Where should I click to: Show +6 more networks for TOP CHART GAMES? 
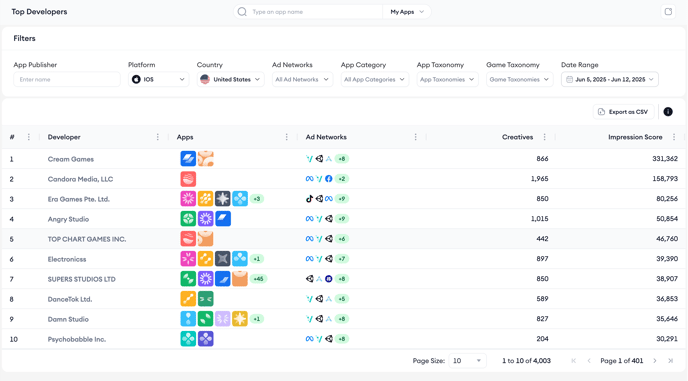pos(342,239)
